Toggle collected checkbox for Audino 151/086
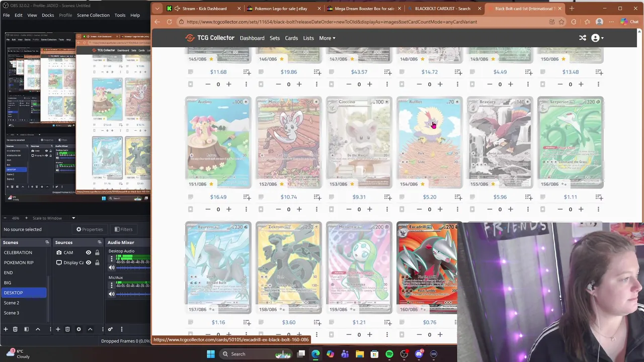 coord(191,209)
